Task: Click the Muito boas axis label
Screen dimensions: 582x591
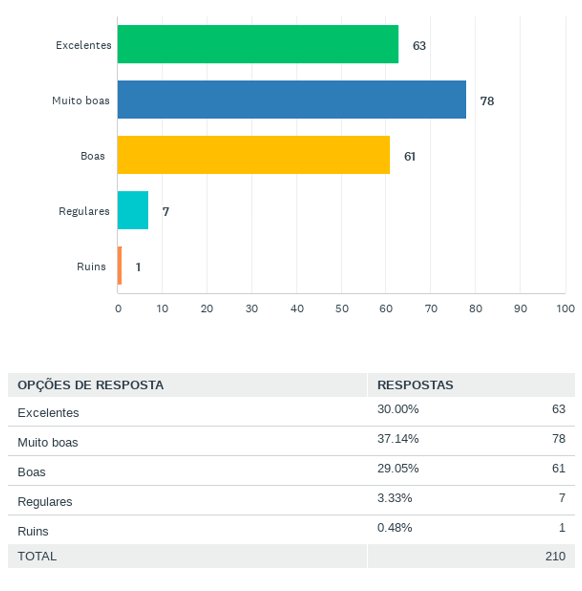Action: point(81,101)
